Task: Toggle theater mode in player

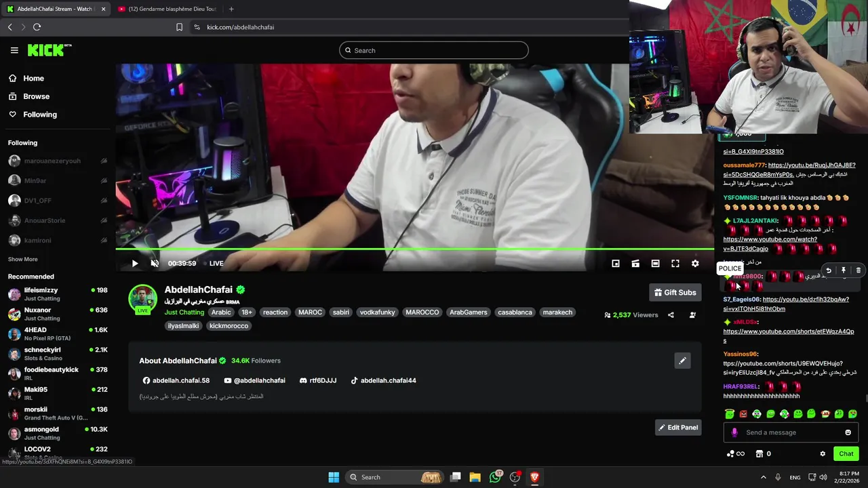Action: (x=655, y=264)
